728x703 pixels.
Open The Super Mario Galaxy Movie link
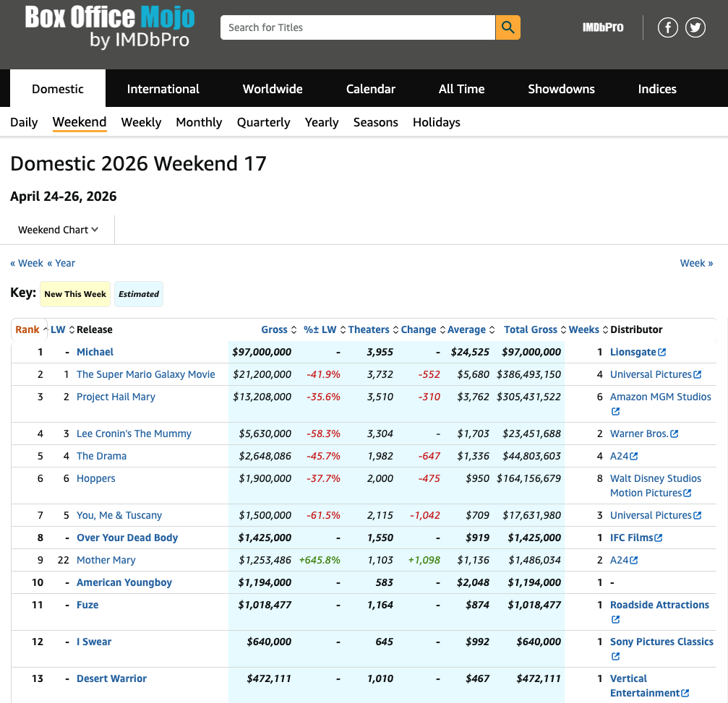(x=146, y=374)
